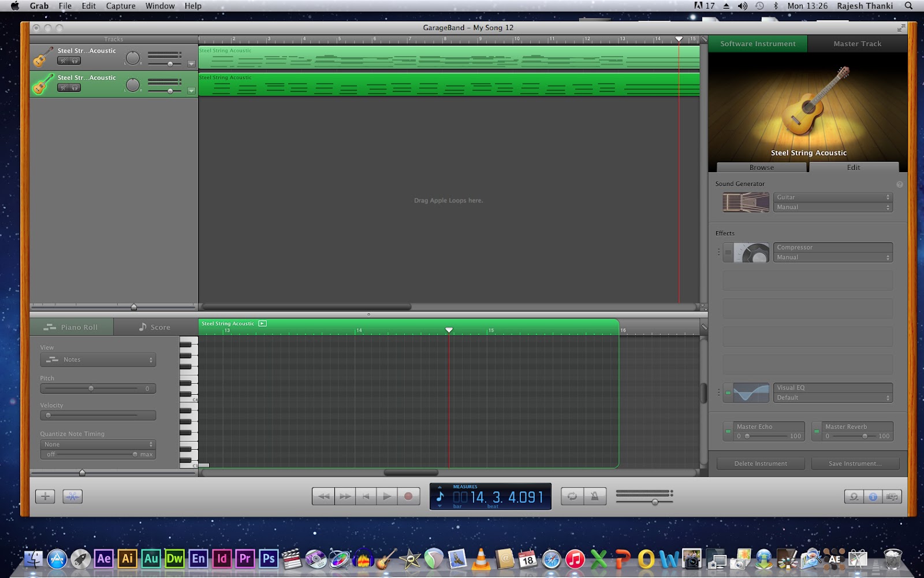This screenshot has height=578, width=924.
Task: Go to the beginning of the song
Action: coord(366,497)
